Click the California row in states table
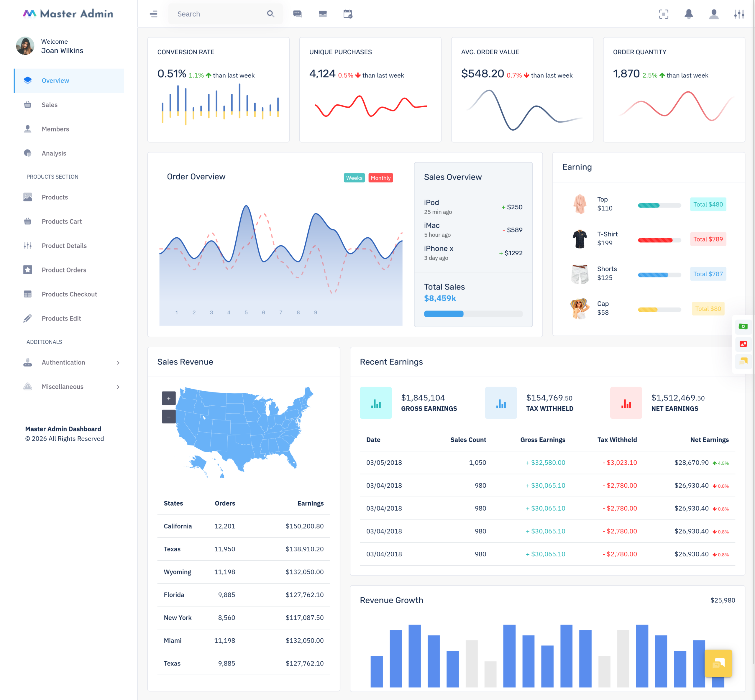This screenshot has width=755, height=700. (x=244, y=526)
